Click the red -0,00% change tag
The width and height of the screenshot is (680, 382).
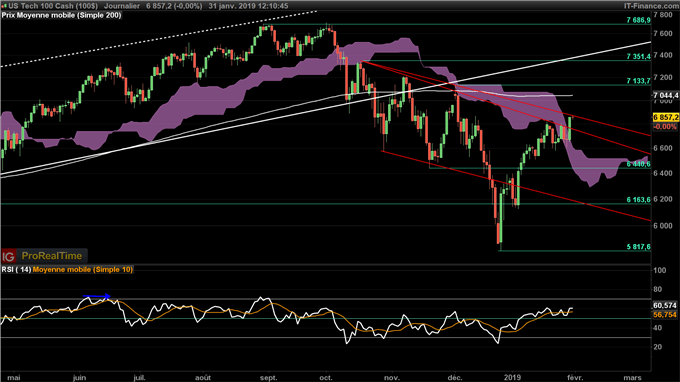coord(665,127)
